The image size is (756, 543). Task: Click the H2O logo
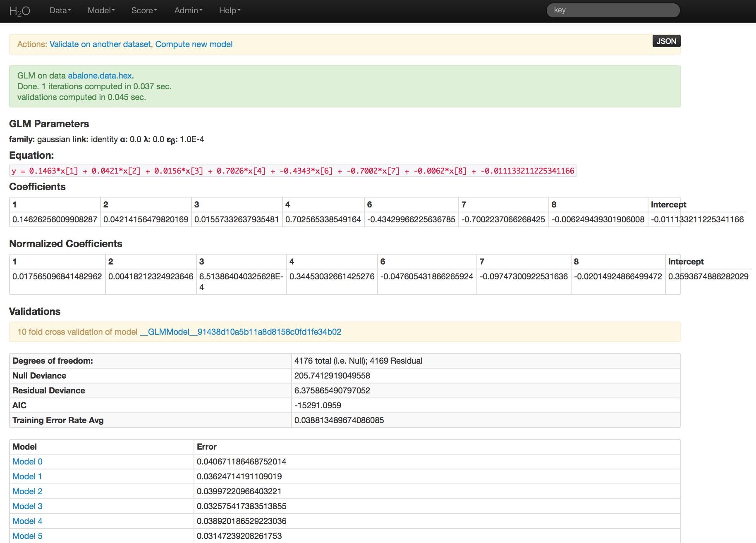coord(19,11)
